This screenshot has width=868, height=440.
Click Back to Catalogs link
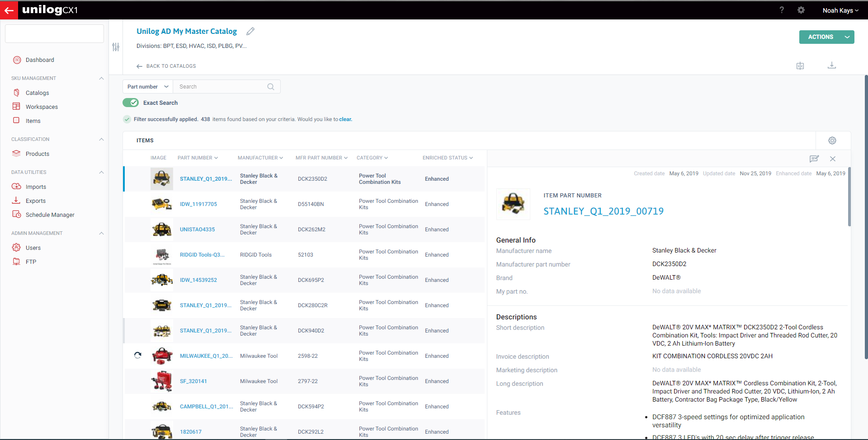(x=166, y=66)
